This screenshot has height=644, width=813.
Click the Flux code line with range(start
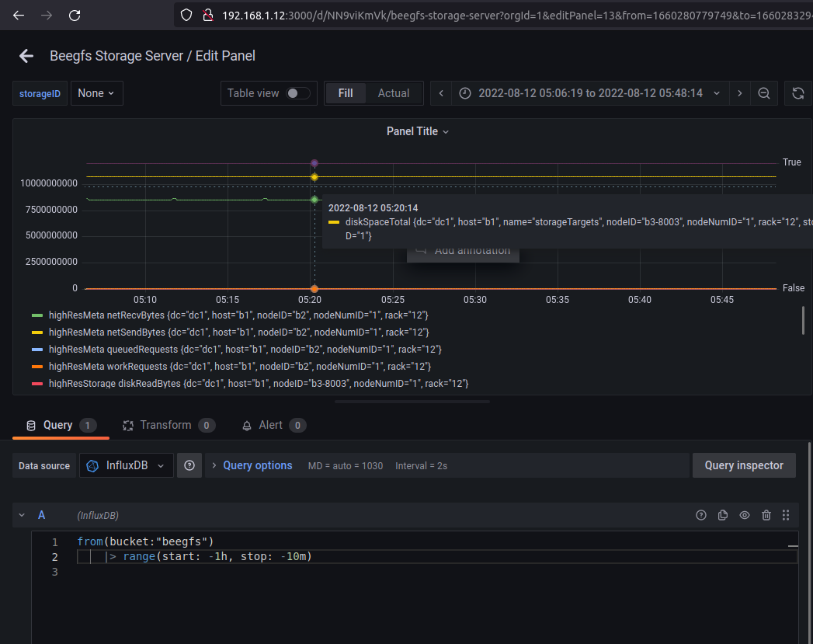pyautogui.click(x=437, y=557)
